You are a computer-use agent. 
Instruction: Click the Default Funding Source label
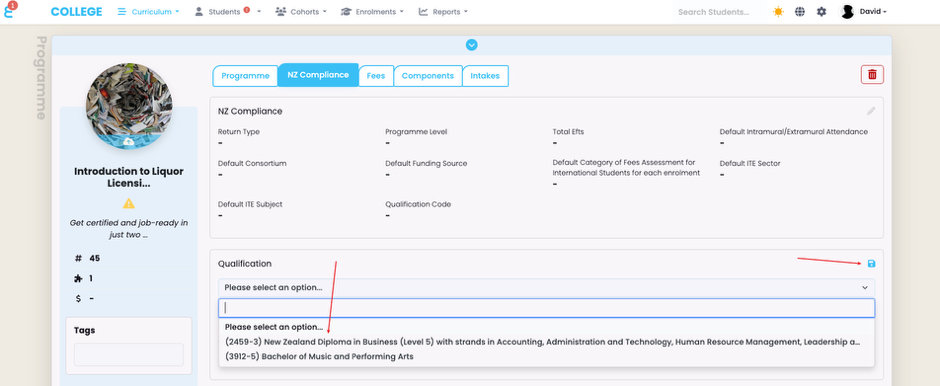tap(426, 163)
